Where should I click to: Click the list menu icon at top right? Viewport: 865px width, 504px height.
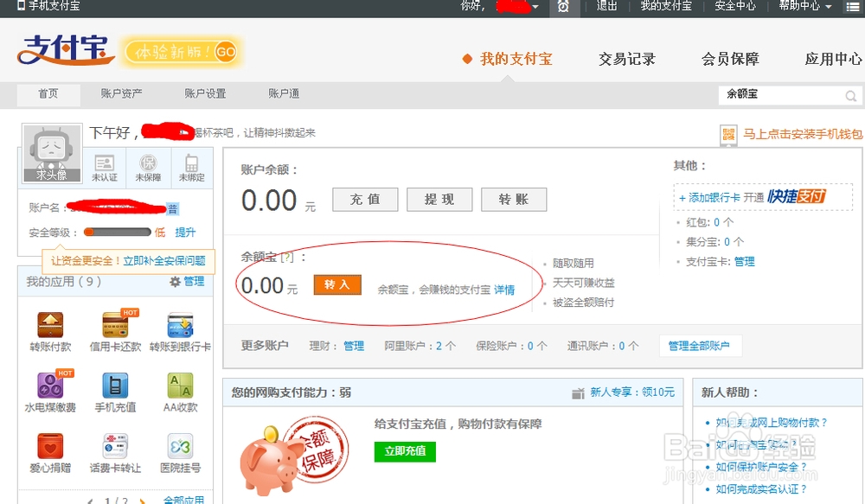click(x=853, y=7)
